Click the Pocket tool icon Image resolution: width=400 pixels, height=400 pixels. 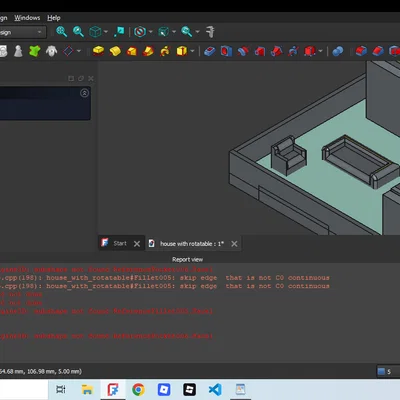pos(210,51)
